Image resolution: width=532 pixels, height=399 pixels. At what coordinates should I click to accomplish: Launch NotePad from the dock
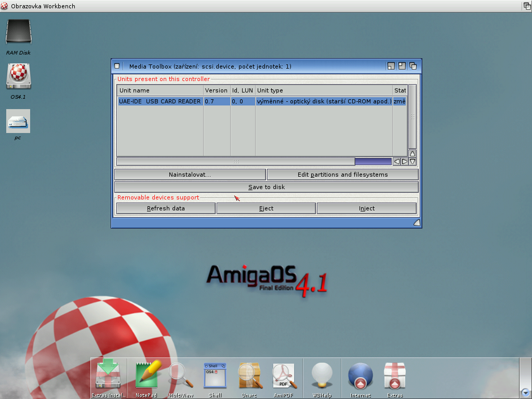pyautogui.click(x=147, y=375)
